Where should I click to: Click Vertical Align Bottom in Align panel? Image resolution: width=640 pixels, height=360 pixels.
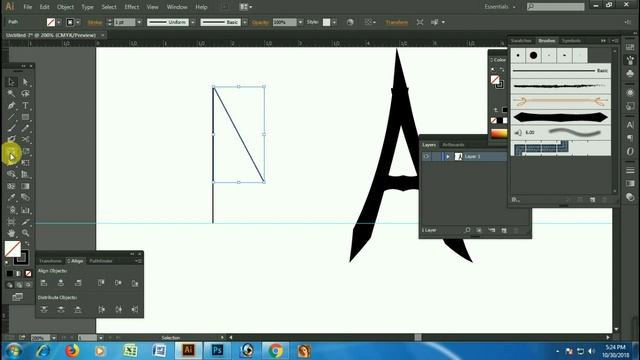point(135,283)
